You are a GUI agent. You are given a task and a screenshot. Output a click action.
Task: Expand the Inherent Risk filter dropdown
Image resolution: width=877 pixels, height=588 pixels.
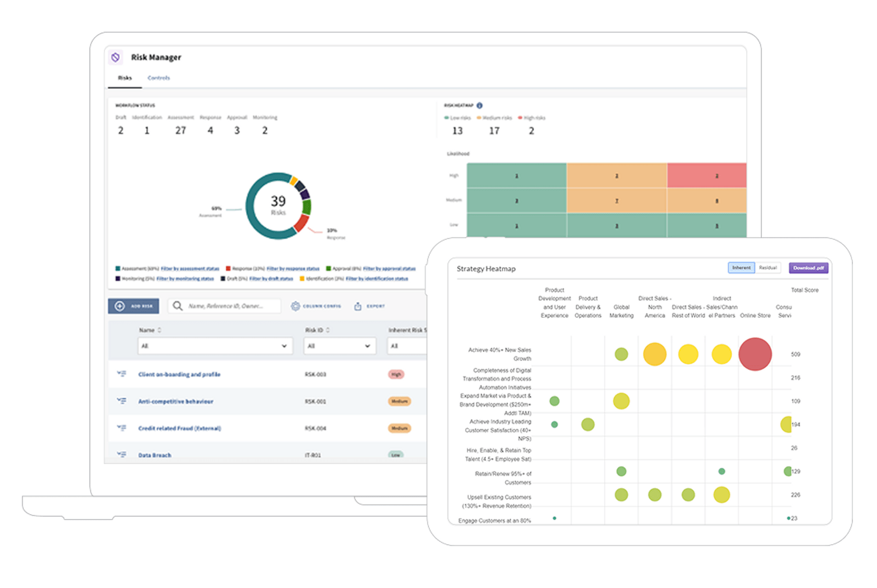[x=408, y=346]
